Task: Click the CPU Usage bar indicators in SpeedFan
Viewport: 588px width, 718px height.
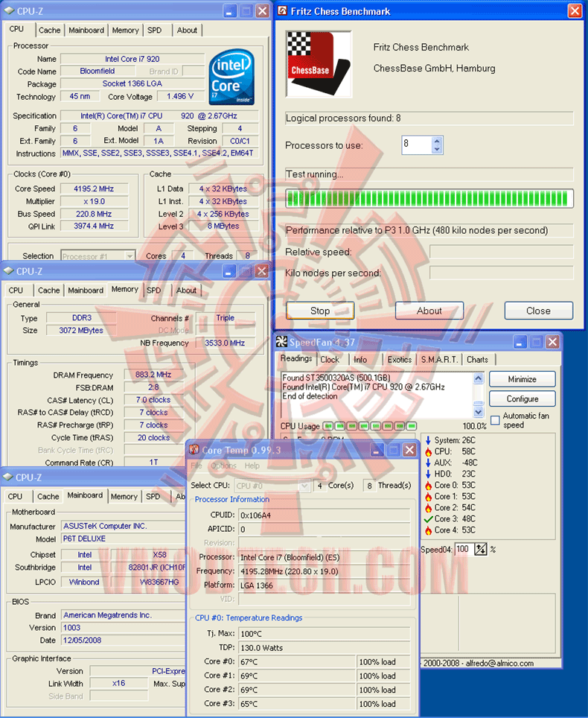Action: pos(370,426)
